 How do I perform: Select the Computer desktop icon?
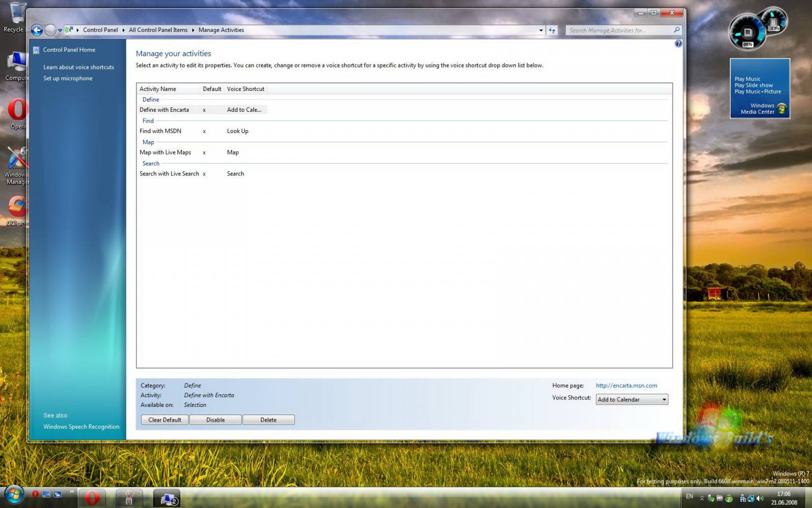tap(17, 66)
